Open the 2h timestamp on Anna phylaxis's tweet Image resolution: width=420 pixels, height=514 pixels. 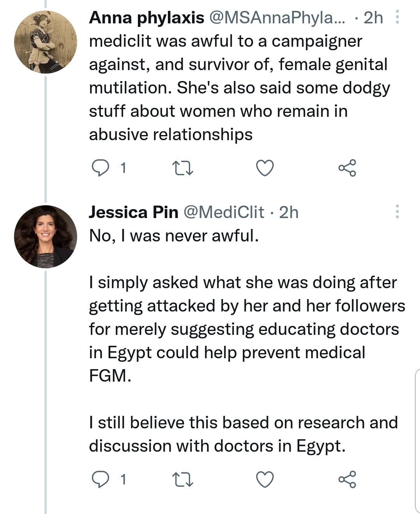pos(373,18)
